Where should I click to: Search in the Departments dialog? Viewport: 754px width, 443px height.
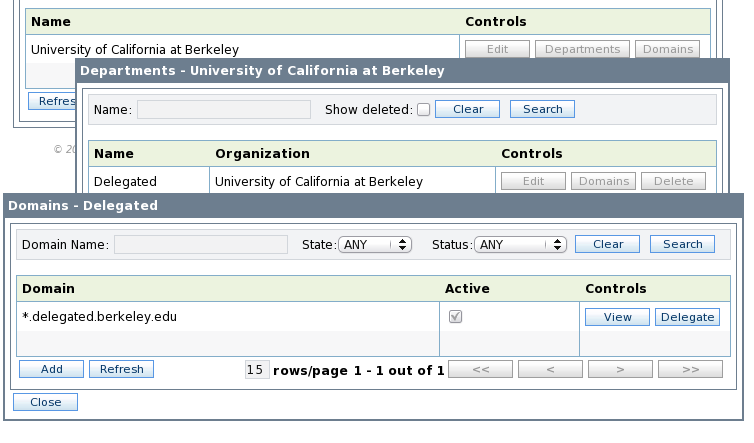542,109
